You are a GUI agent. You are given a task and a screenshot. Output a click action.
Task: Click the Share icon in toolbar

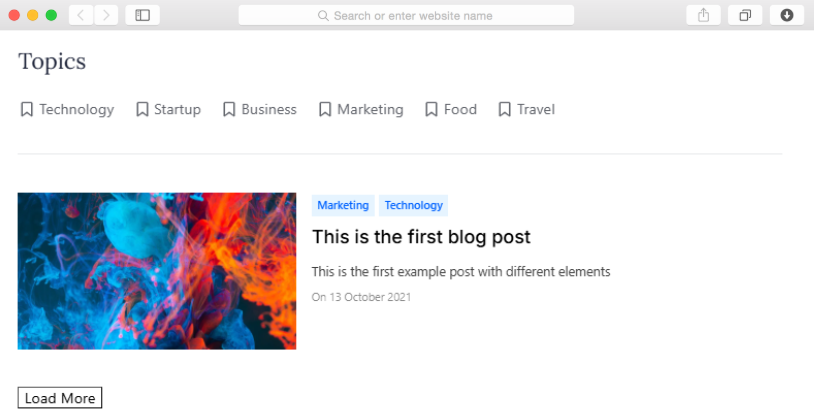pyautogui.click(x=703, y=15)
